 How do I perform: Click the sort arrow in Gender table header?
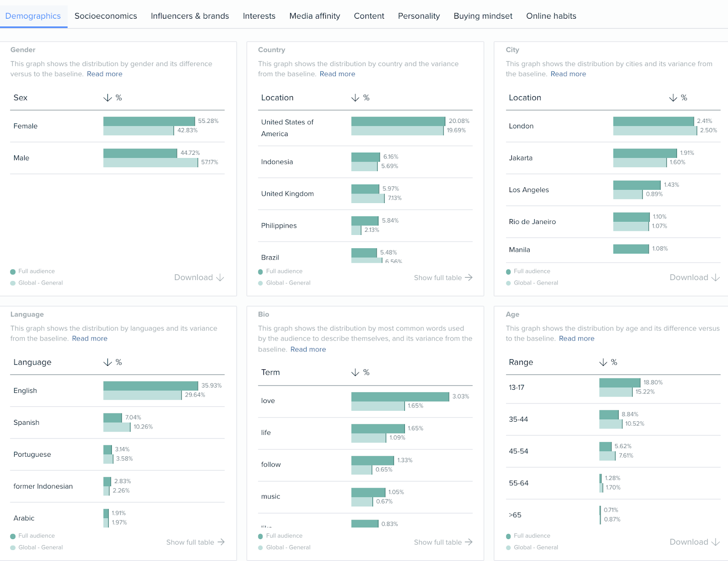(108, 98)
